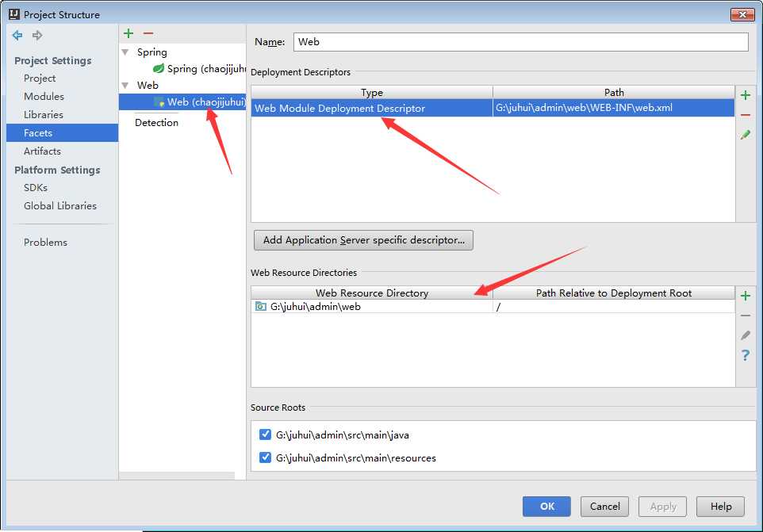The image size is (763, 532).
Task: Click the Path column header
Action: [x=614, y=93]
